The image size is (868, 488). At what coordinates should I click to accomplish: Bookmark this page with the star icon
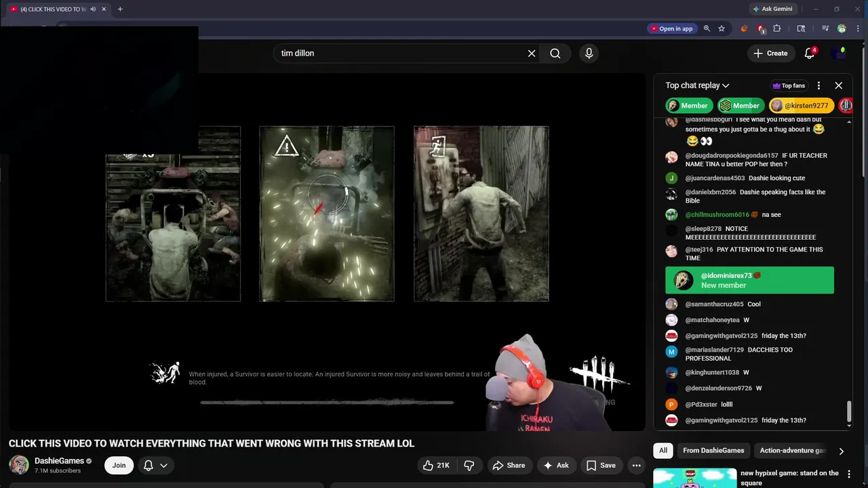pyautogui.click(x=722, y=28)
